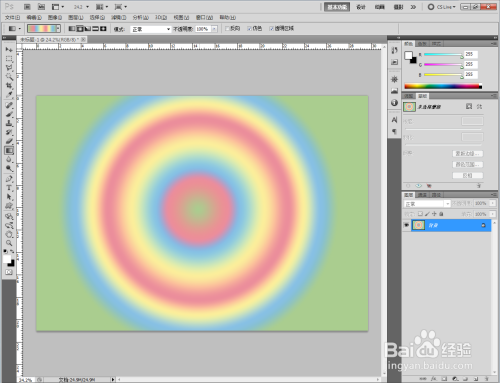Click the gradient preview swatch in options bar
This screenshot has width=500, height=383.
[x=42, y=29]
